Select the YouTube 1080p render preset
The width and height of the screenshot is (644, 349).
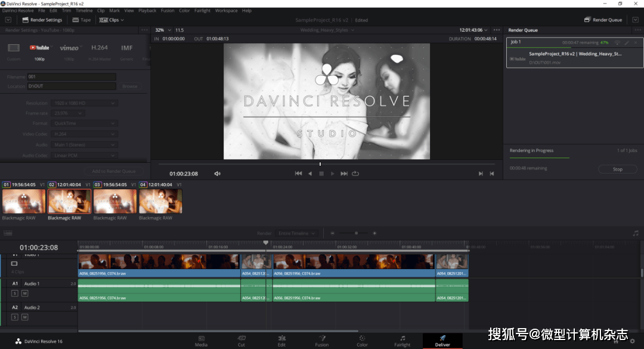point(39,48)
